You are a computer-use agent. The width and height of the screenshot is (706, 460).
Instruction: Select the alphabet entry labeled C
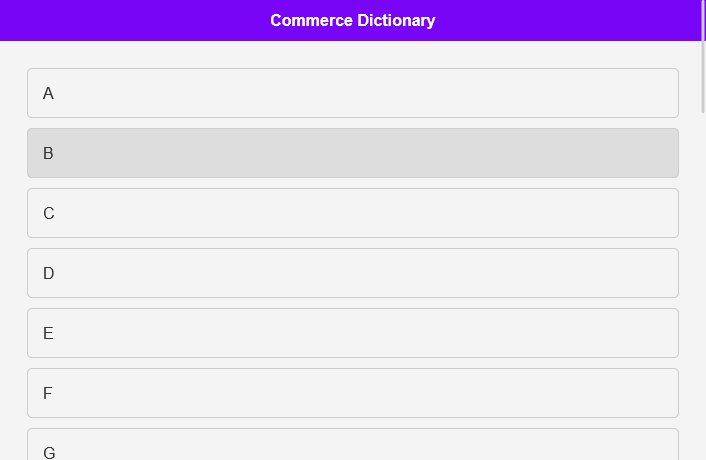(x=352, y=213)
